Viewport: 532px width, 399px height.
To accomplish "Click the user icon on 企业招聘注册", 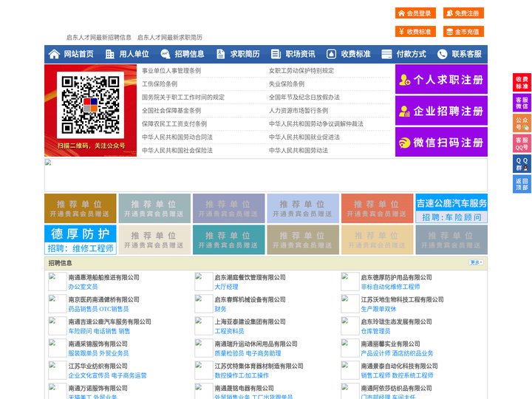I will (x=404, y=111).
